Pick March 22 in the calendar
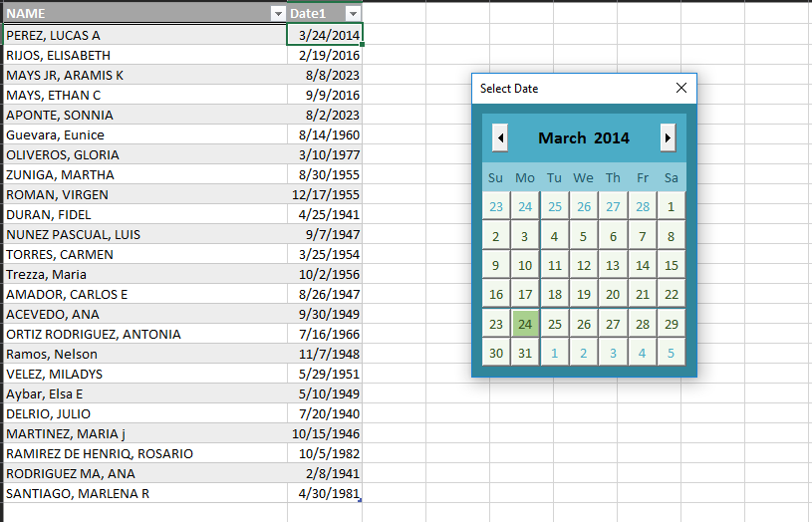The height and width of the screenshot is (522, 812). (672, 294)
